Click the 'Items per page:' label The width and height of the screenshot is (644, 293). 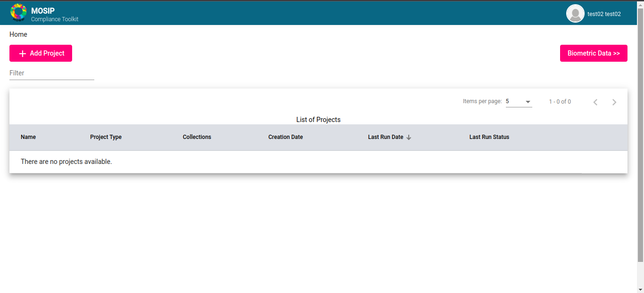(x=482, y=101)
